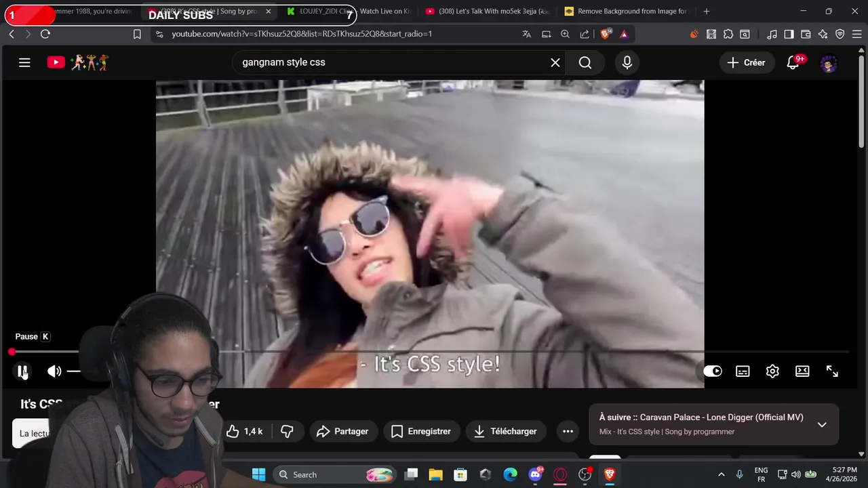This screenshot has height=488, width=868.
Task: Open the Partager share button
Action: point(342,431)
